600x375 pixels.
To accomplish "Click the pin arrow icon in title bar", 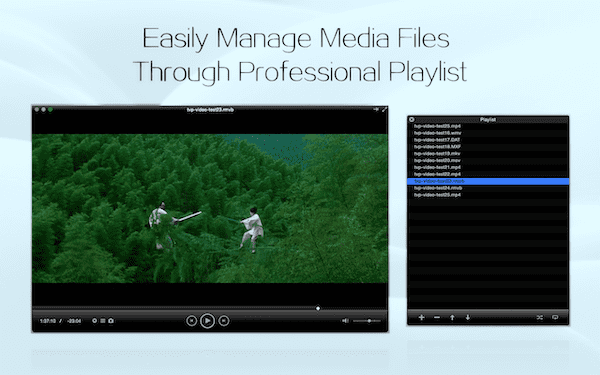I will pyautogui.click(x=376, y=110).
